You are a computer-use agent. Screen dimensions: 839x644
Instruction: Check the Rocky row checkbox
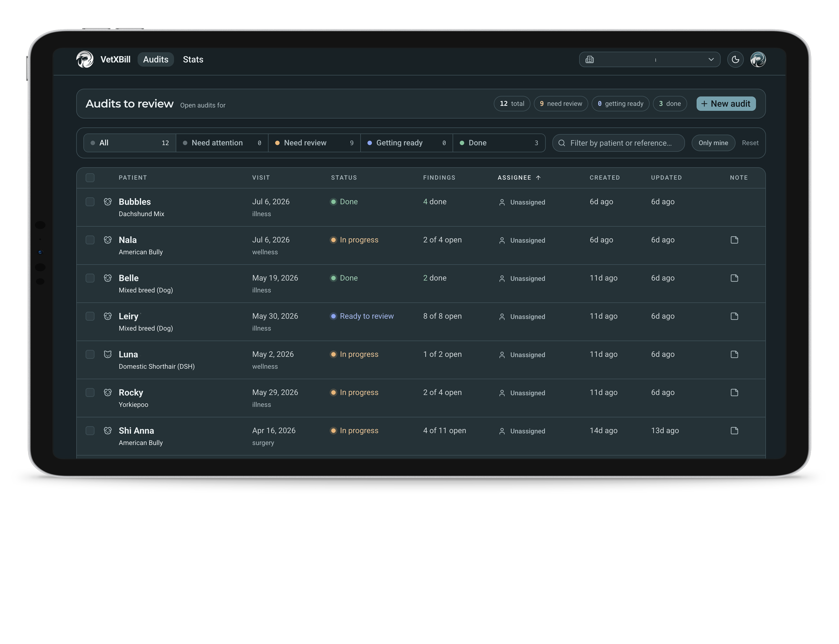coord(90,392)
